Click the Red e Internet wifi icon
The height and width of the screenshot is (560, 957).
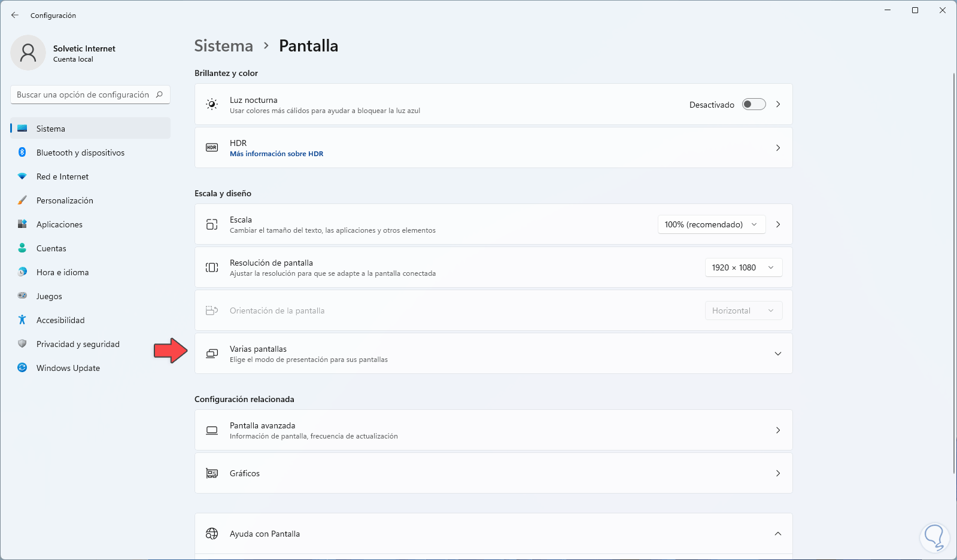point(22,176)
